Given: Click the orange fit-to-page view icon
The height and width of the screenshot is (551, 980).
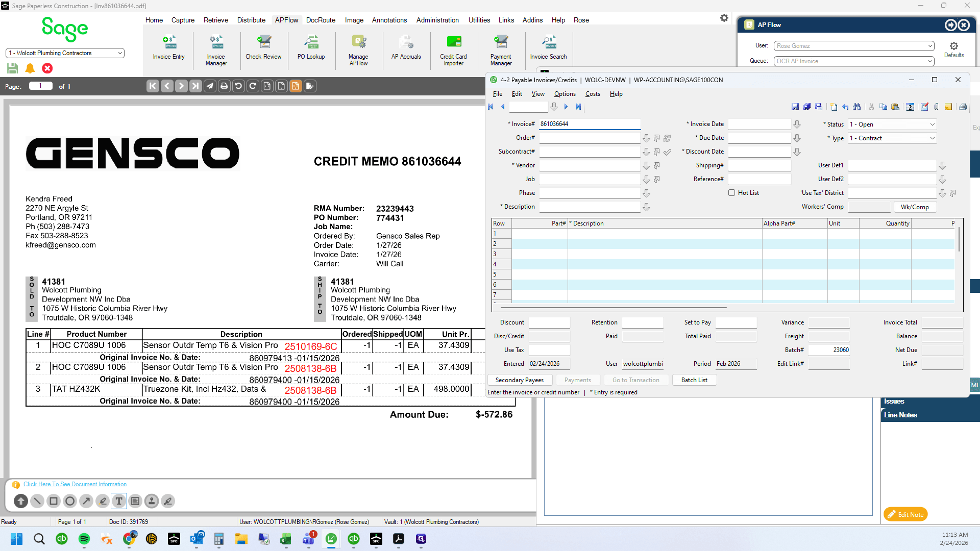Looking at the screenshot, I should click(296, 86).
